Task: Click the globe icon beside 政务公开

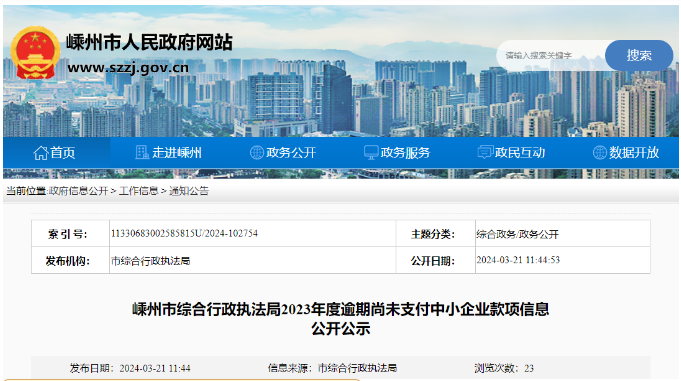Action: [257, 152]
